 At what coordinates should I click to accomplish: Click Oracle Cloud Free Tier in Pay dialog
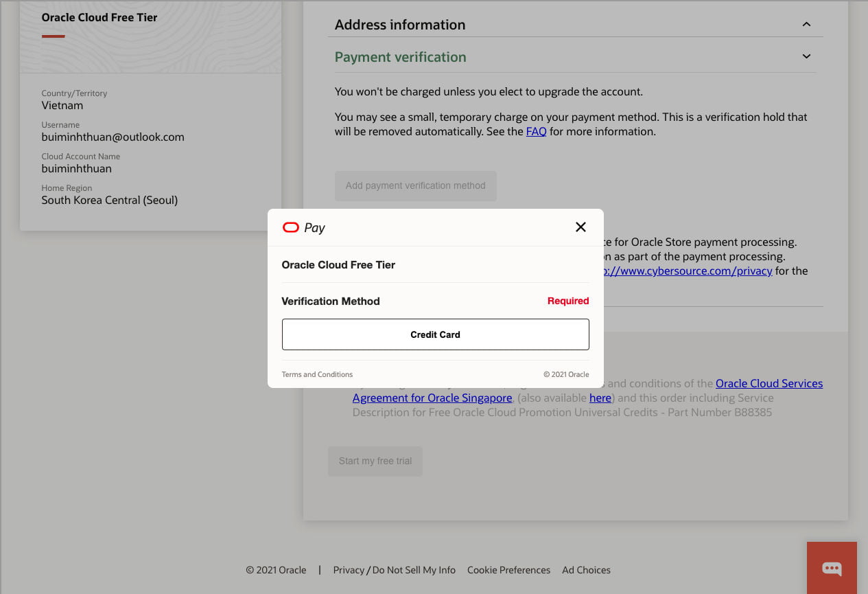pos(338,264)
